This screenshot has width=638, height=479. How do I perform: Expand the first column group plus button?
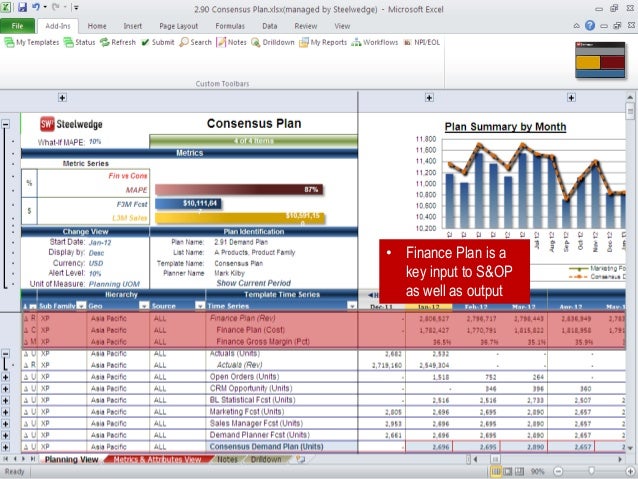click(x=62, y=98)
